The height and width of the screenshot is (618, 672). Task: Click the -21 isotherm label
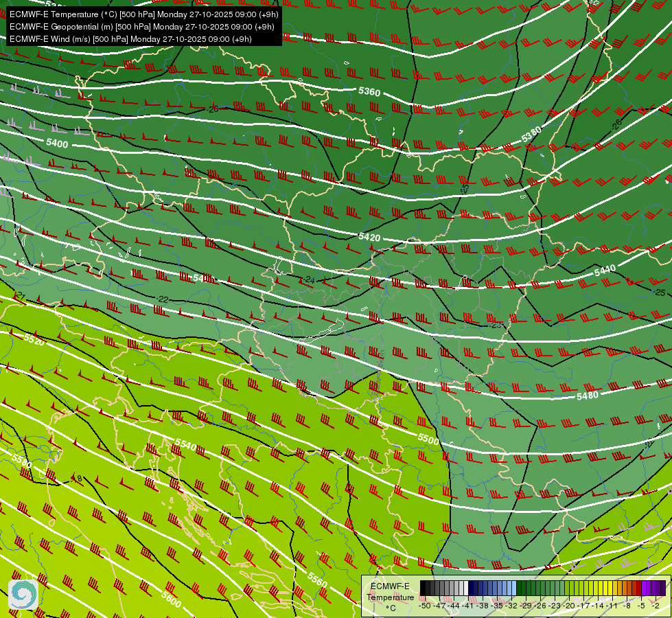click(20, 296)
